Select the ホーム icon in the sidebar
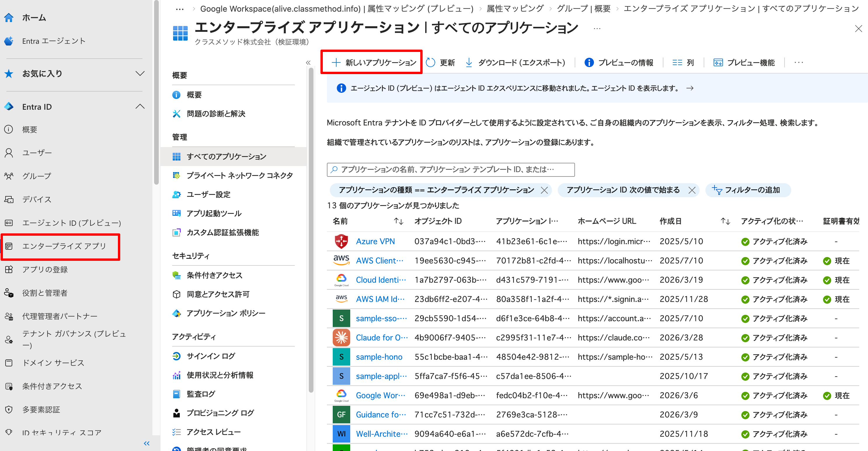The height and width of the screenshot is (451, 868). pyautogui.click(x=8, y=18)
